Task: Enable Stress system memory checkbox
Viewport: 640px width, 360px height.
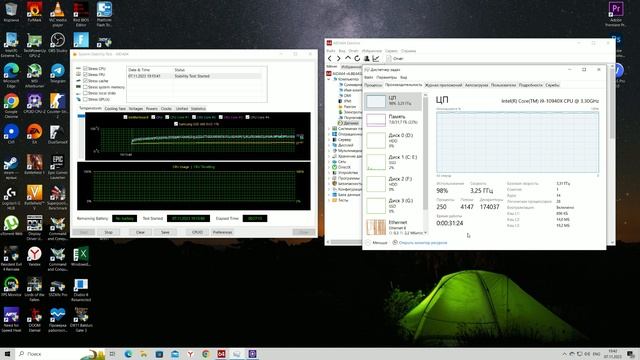Action: pyautogui.click(x=85, y=87)
